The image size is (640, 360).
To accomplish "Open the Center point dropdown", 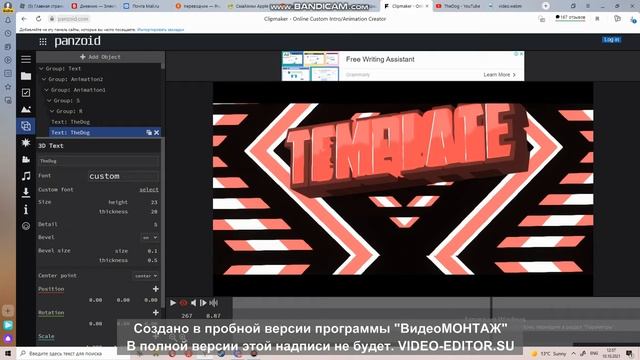I will click(146, 276).
